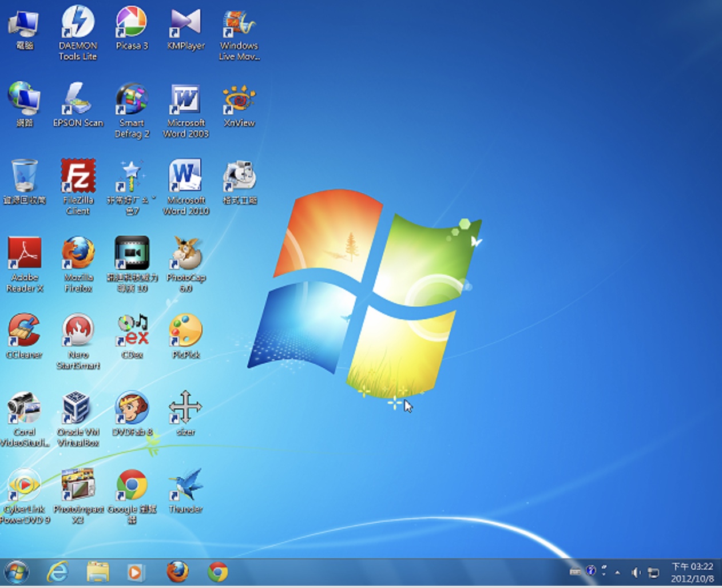
Task: Select the CCleaner desktop shortcut
Action: [x=24, y=337]
